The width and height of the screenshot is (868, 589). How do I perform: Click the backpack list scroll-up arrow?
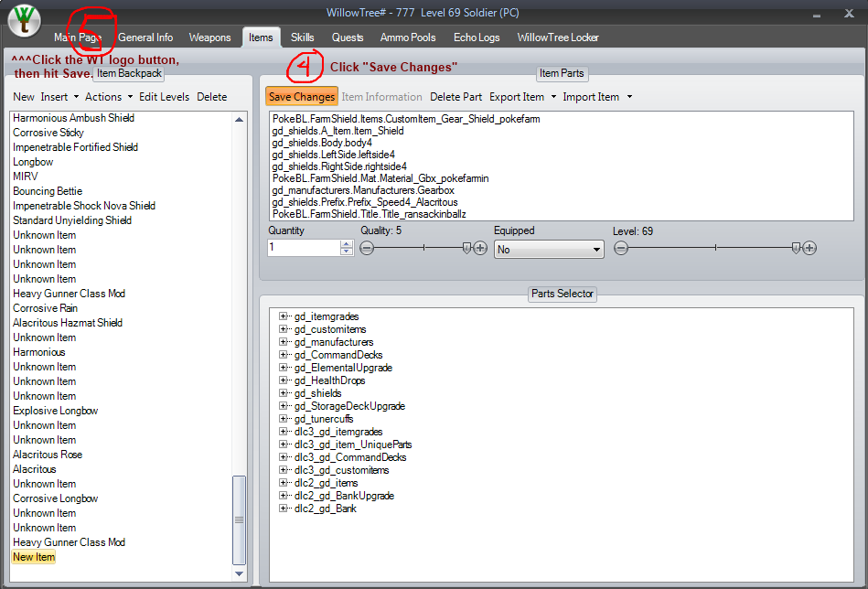click(x=239, y=120)
